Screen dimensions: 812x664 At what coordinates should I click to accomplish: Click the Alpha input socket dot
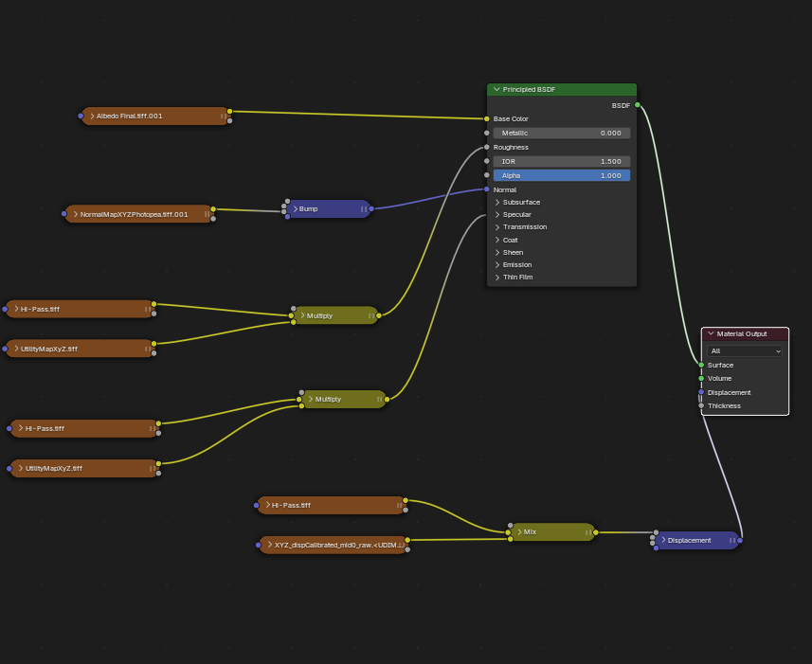(487, 175)
